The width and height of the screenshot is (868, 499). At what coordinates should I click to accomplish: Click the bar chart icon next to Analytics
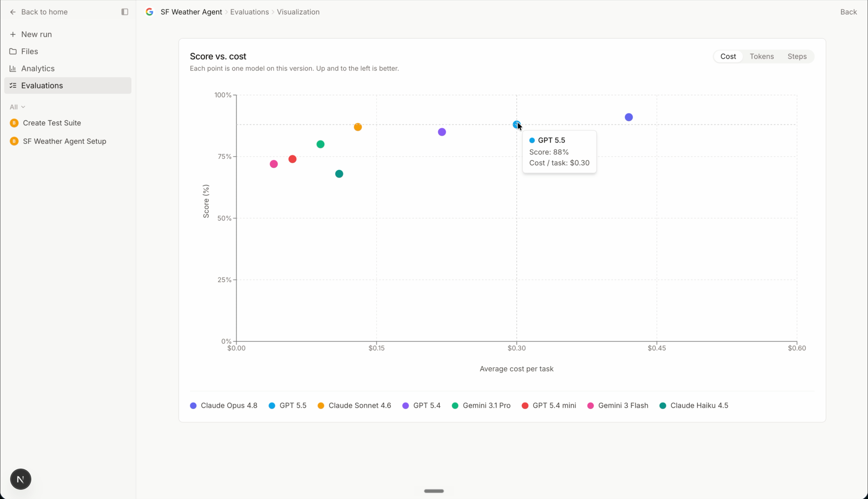point(13,68)
